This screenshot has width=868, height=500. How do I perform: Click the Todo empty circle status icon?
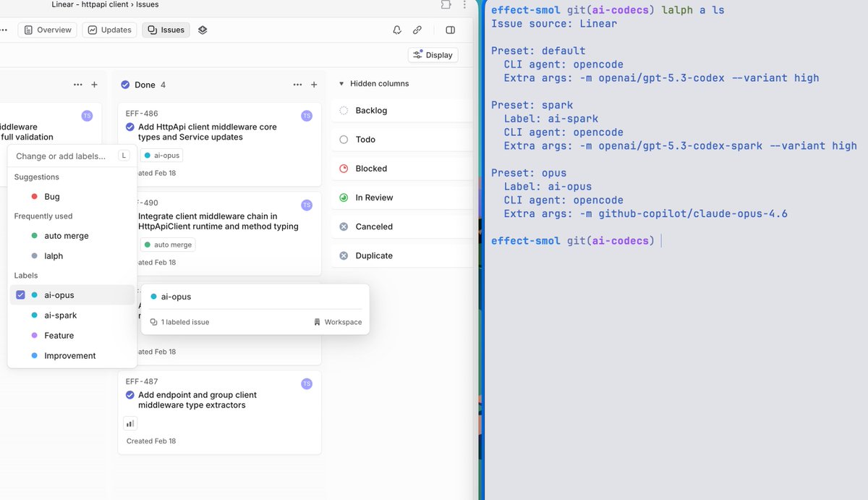pyautogui.click(x=344, y=140)
